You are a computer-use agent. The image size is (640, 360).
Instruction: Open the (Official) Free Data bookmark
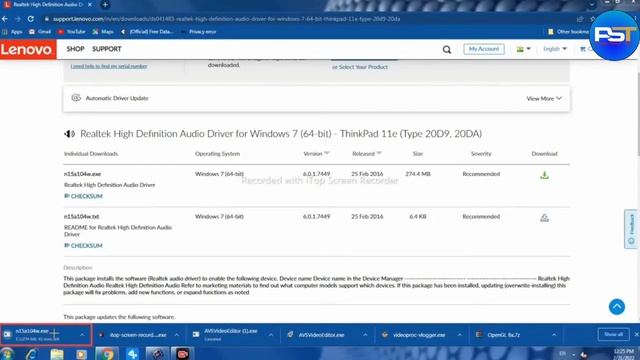[147, 31]
